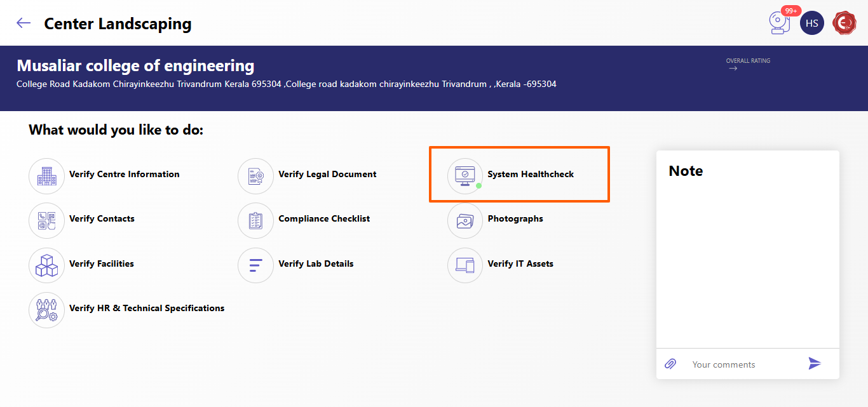The height and width of the screenshot is (407, 868).
Task: Click the Compliance Checklist clipboard icon
Action: [x=255, y=220]
